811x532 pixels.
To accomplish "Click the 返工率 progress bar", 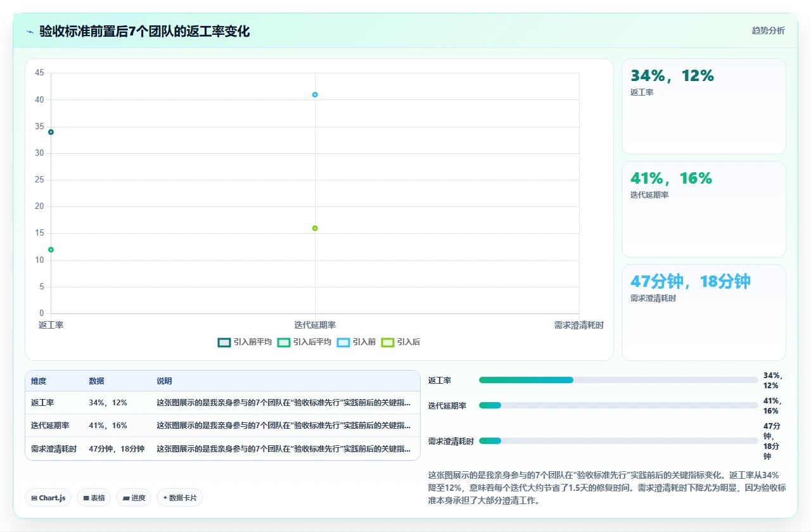I will pyautogui.click(x=618, y=380).
